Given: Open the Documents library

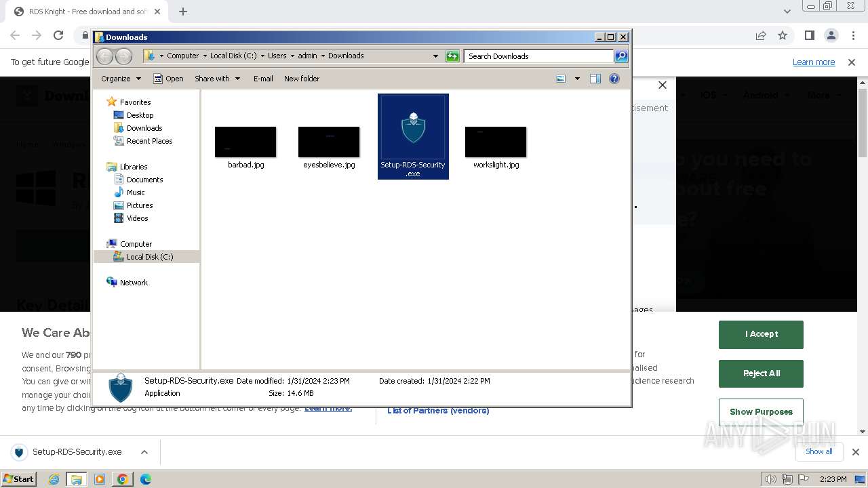Looking at the screenshot, I should coord(144,180).
